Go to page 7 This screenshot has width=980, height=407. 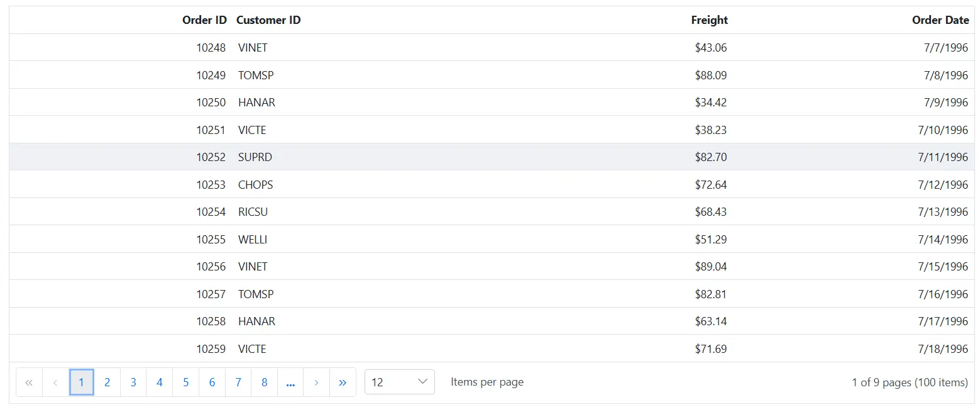click(238, 382)
